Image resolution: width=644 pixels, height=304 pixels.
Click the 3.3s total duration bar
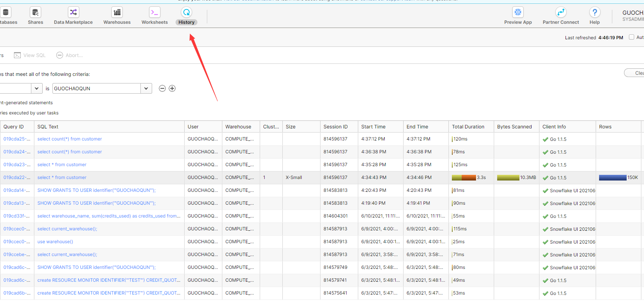pos(464,177)
